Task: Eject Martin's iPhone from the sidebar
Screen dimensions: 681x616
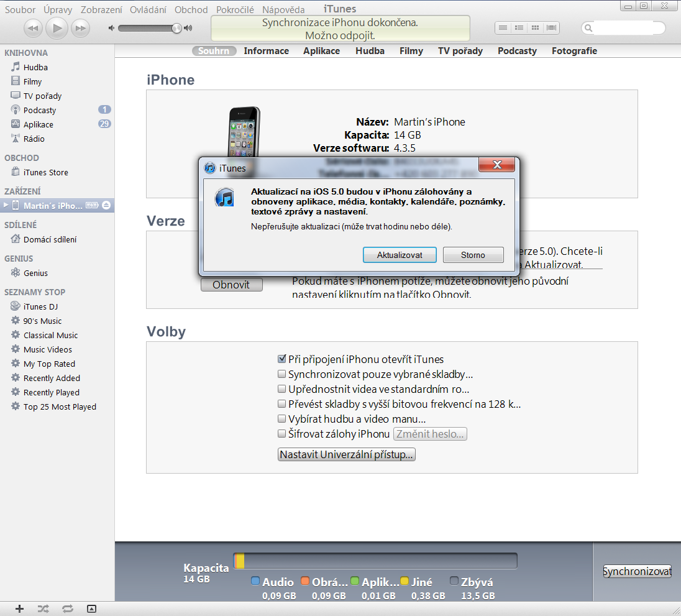Action: click(106, 205)
